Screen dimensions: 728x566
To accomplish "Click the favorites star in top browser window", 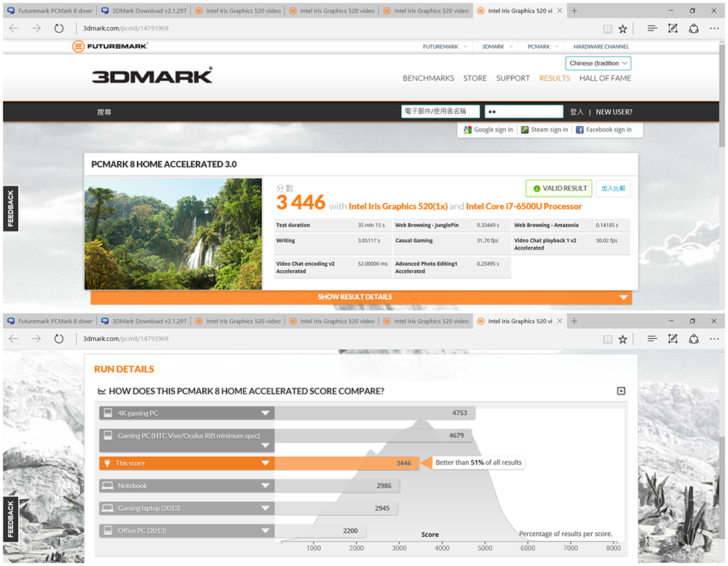I will [x=622, y=29].
